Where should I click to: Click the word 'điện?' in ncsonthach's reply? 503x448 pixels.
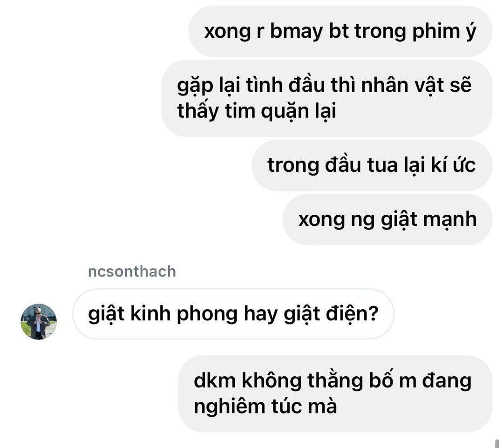[352, 314]
